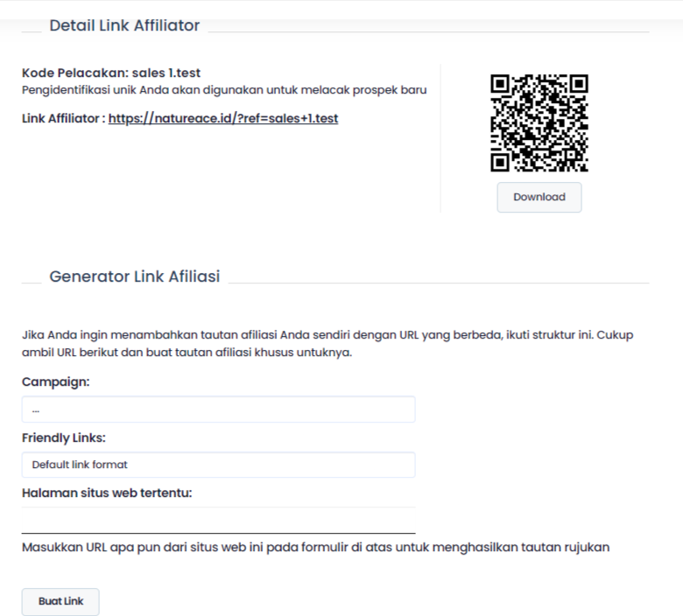The width and height of the screenshot is (683, 616).
Task: Click the Link Affiliator label text
Action: coord(63,118)
